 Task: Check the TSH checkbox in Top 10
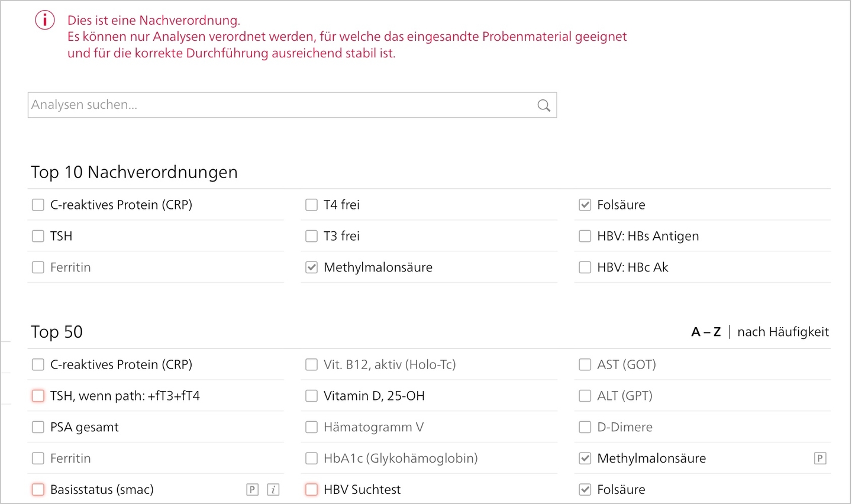coord(38,236)
